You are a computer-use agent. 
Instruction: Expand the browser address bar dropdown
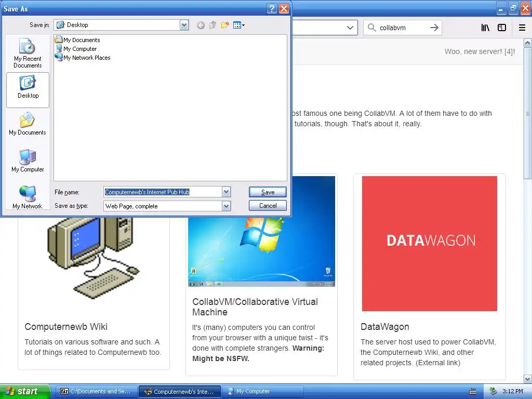(x=350, y=28)
